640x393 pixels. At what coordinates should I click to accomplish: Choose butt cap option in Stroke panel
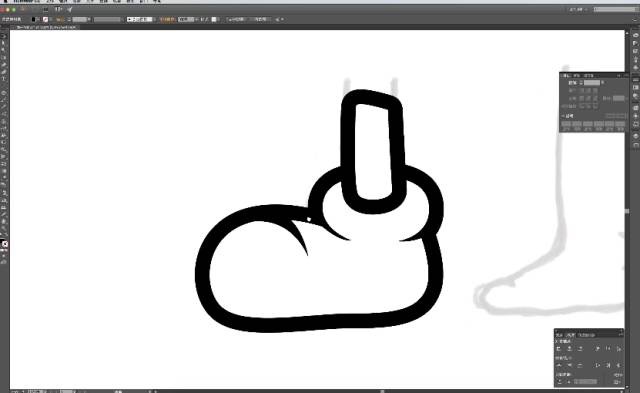[x=581, y=90]
